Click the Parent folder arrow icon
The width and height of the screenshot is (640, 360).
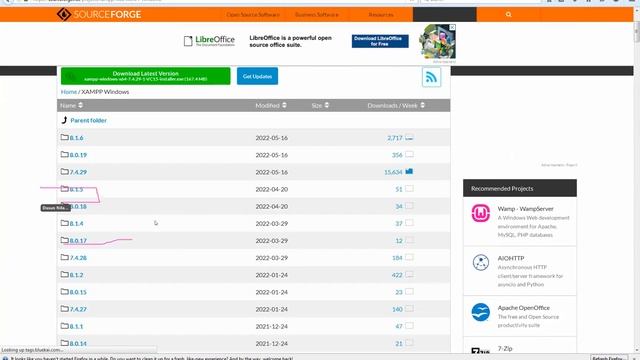(64, 120)
